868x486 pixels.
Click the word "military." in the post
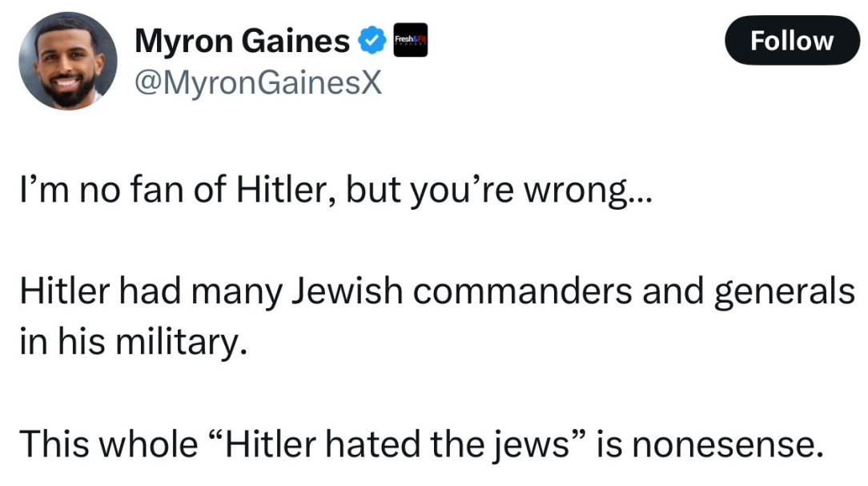(x=182, y=343)
